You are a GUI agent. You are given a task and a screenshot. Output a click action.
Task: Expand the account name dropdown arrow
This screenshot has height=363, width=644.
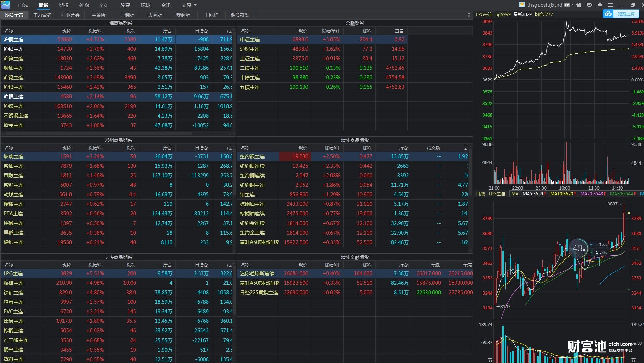(572, 5)
